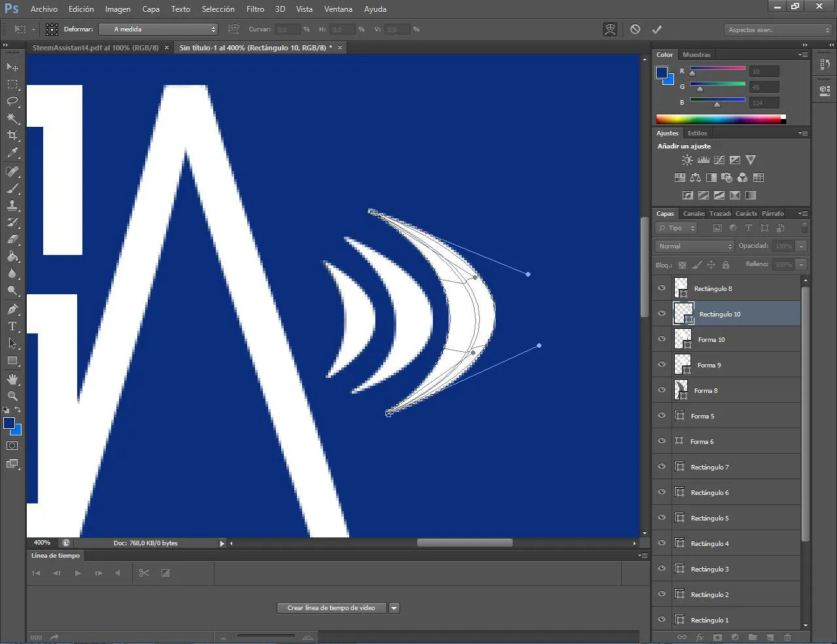The image size is (837, 644).
Task: Add a Levels adjustment
Action: point(704,160)
